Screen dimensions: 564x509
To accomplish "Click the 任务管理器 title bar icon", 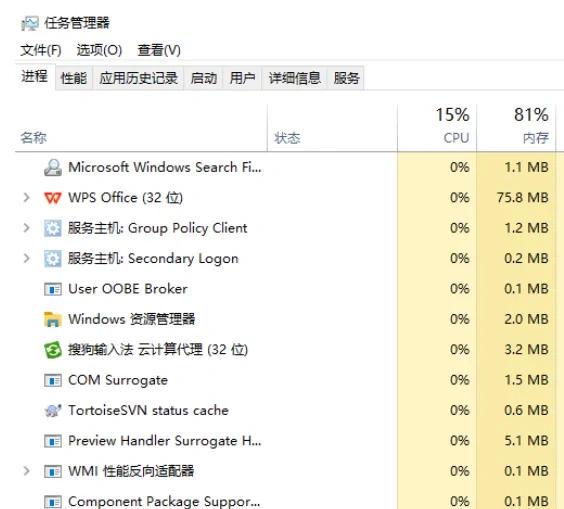I will 29,24.
